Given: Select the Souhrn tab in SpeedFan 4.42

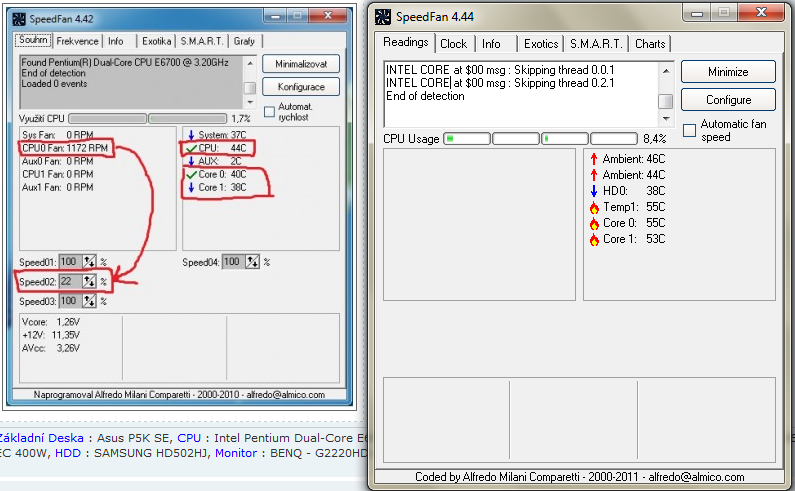Looking at the screenshot, I should tap(33, 40).
